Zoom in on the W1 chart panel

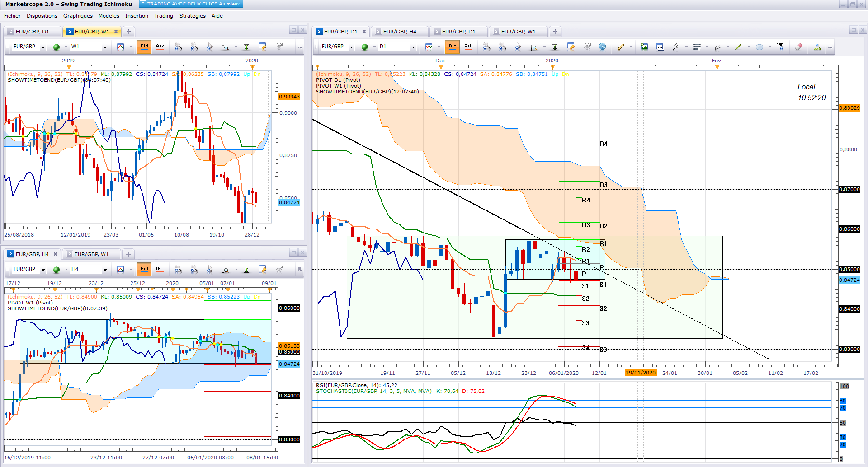tap(179, 47)
